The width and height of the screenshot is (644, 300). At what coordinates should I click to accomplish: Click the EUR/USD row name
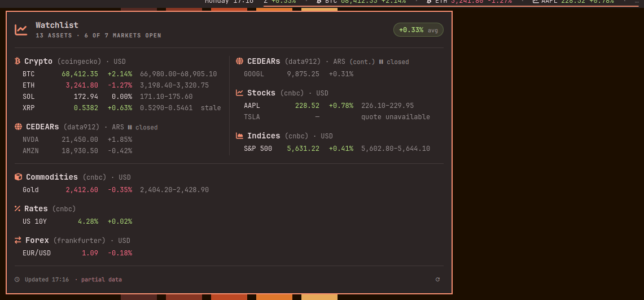37,253
